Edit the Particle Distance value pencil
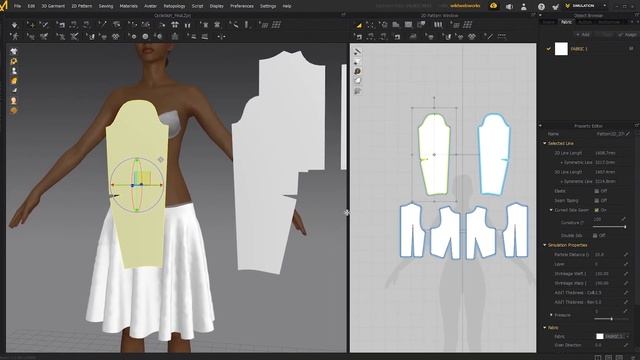 coord(625,255)
